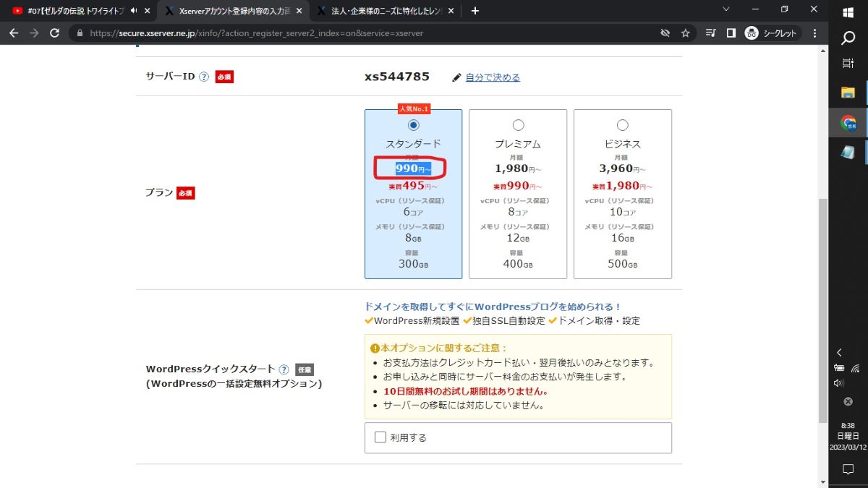
Task: Click the Chrome taskbar icon
Action: [848, 123]
